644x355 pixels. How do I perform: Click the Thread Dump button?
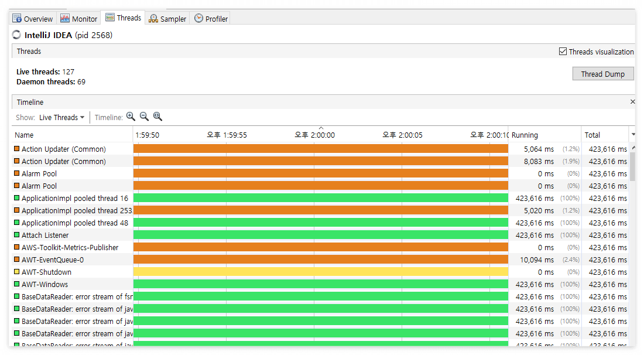click(602, 74)
